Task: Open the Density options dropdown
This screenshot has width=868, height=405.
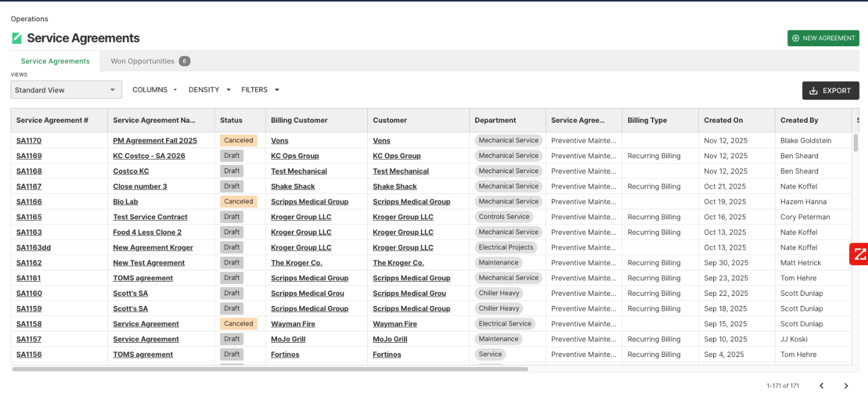Action: pos(209,90)
